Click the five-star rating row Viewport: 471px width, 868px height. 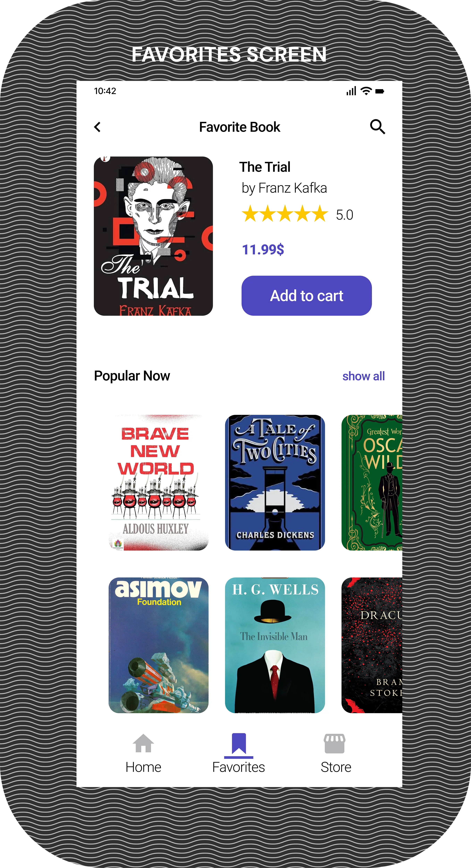pos(285,214)
